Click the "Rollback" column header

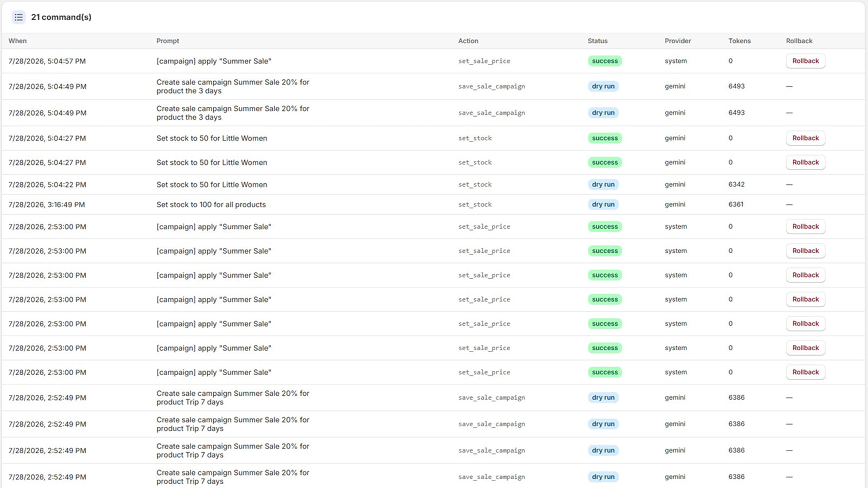click(799, 41)
